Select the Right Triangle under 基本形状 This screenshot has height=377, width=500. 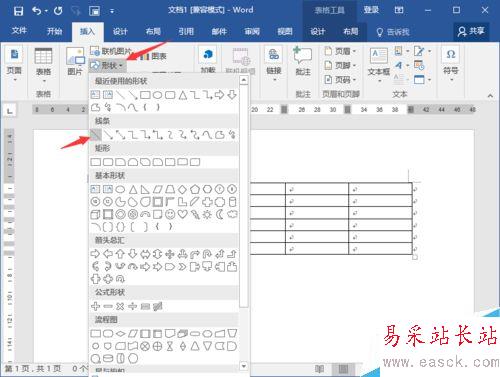145,189
